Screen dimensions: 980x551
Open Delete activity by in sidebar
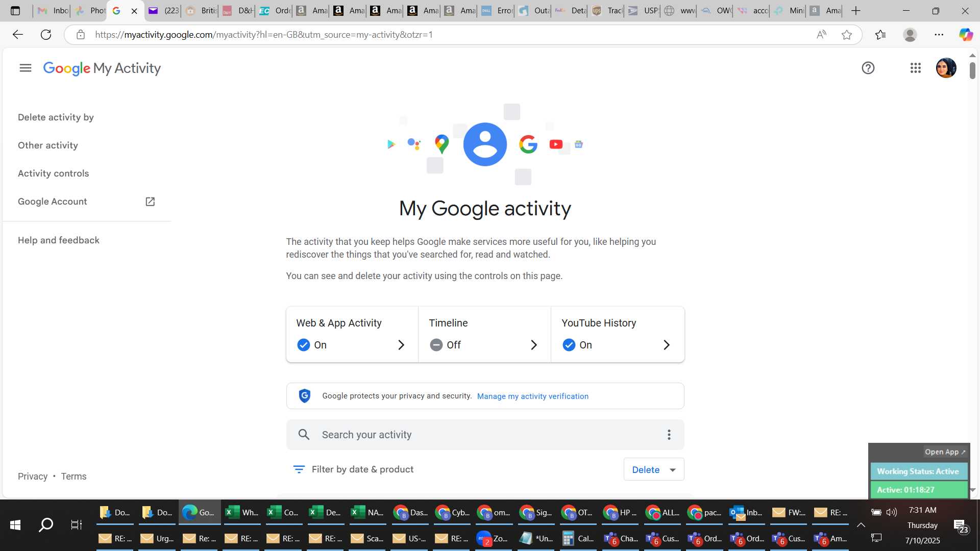56,117
